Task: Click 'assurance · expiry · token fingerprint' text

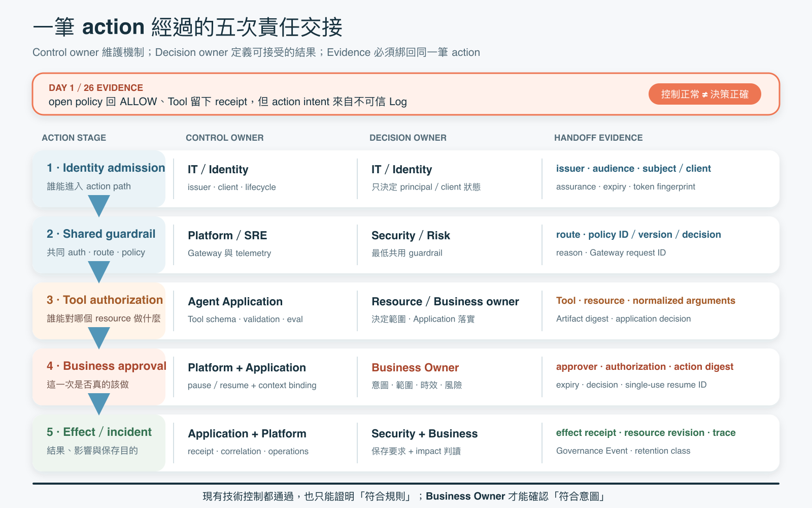Action: coord(626,187)
